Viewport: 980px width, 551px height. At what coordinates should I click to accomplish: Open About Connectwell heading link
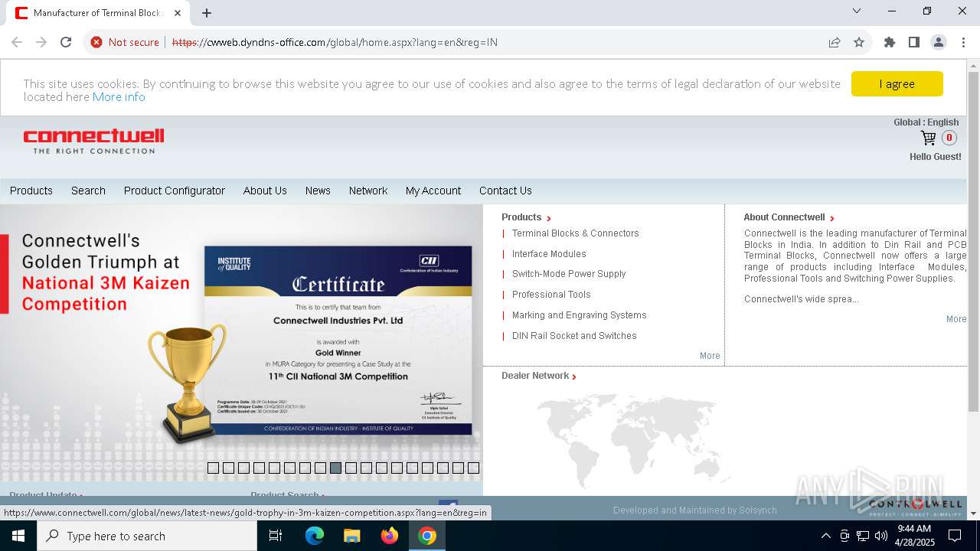[x=789, y=217]
